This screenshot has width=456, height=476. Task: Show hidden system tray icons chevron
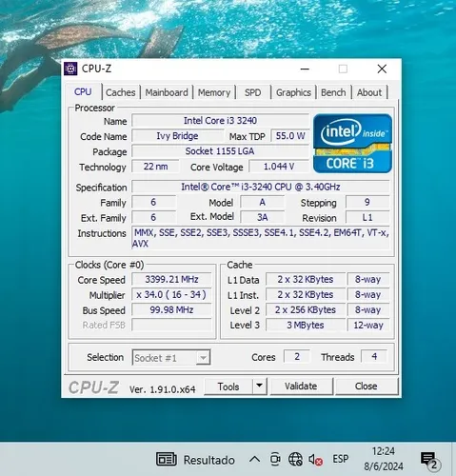click(x=254, y=459)
